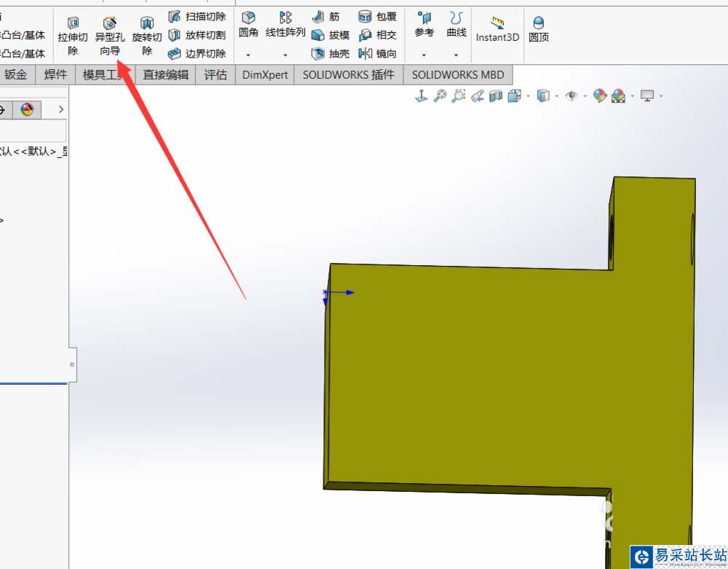
Task: Click the View Orientation cube icon
Action: tap(514, 95)
